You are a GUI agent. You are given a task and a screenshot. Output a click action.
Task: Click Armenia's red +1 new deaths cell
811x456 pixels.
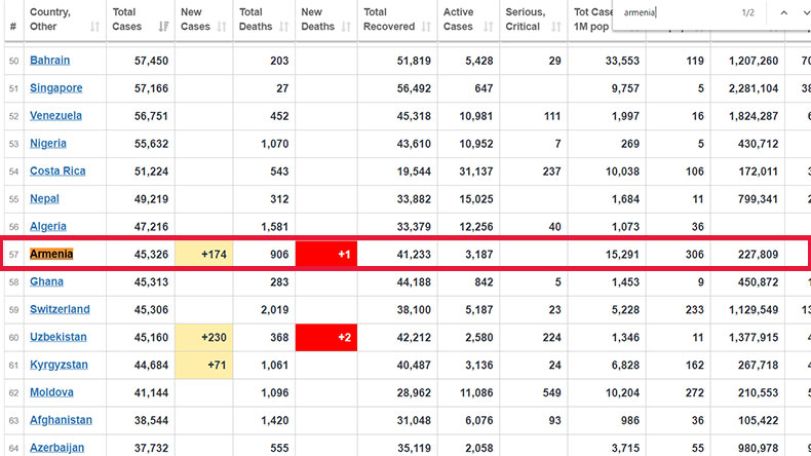click(326, 254)
